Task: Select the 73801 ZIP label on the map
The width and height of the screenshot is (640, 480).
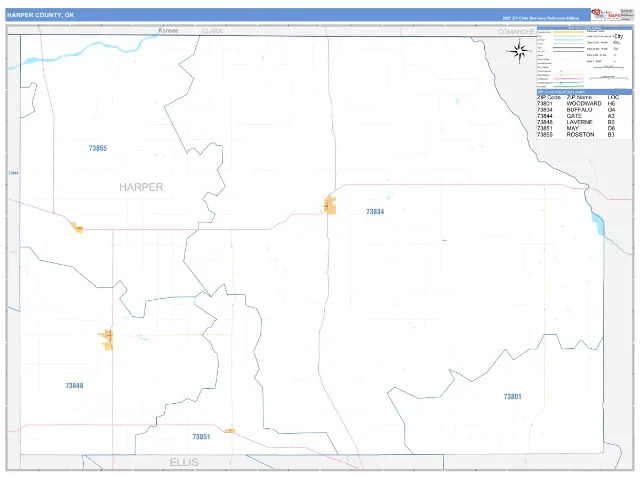Action: [513, 396]
